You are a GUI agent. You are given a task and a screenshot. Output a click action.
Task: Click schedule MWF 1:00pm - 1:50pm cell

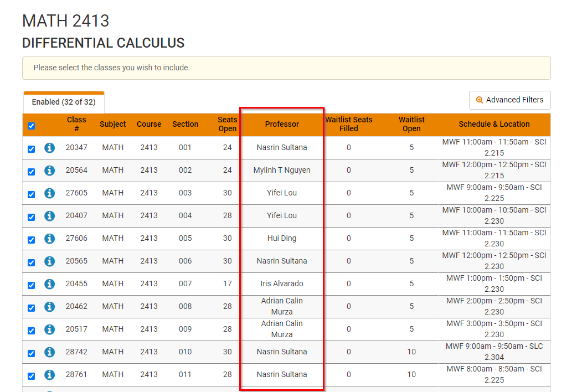(x=494, y=283)
